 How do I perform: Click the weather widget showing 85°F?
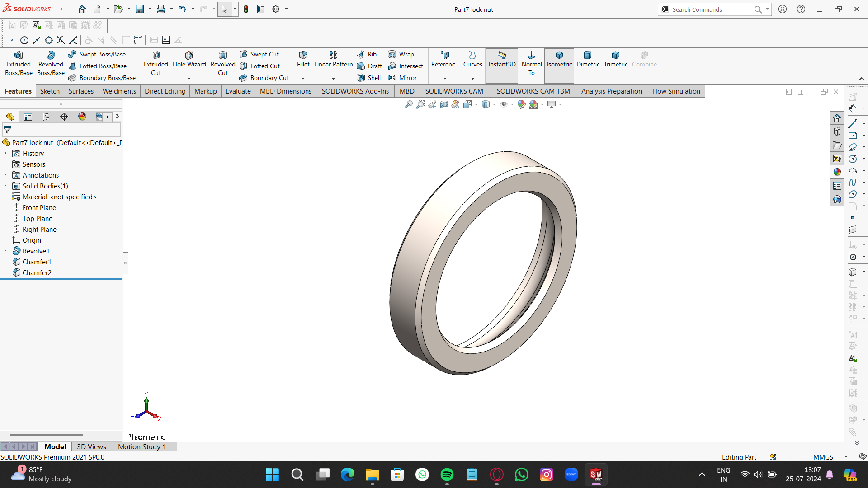42,474
